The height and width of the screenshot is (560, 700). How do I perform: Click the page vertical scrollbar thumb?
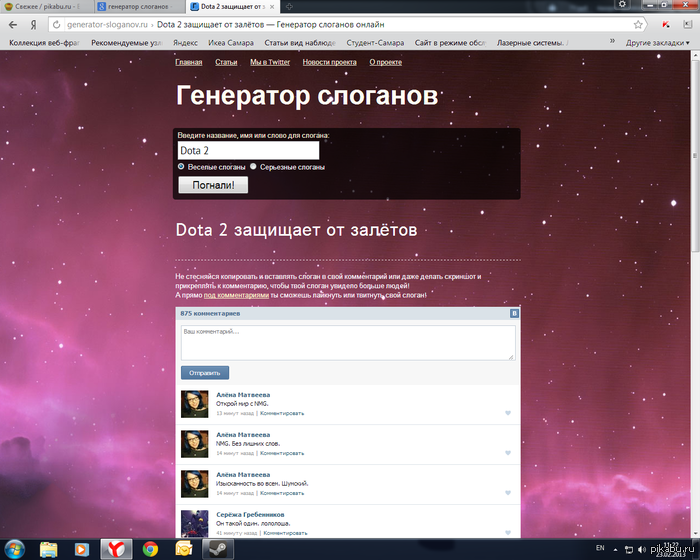696,156
